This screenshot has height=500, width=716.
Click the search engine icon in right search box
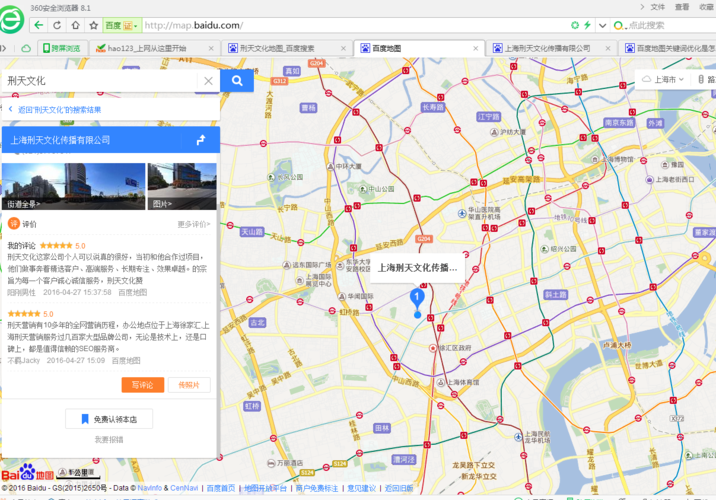[618, 25]
